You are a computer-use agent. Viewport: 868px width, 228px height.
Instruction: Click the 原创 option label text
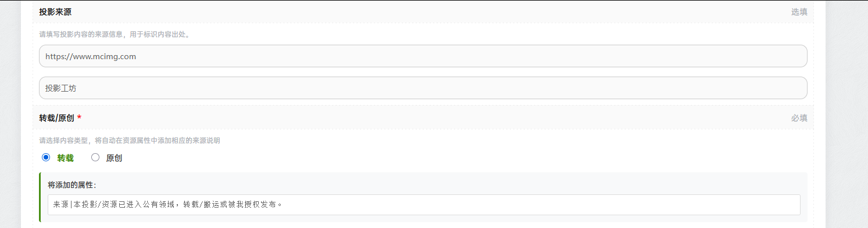tap(114, 158)
